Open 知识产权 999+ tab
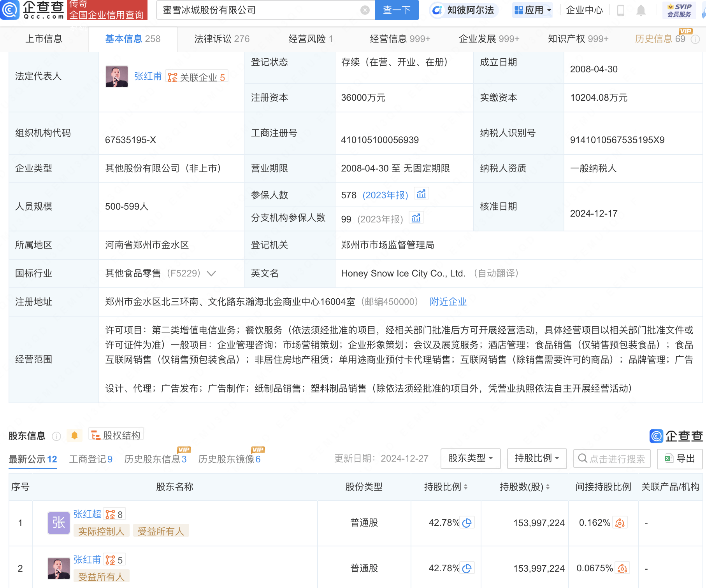This screenshot has width=706, height=588. click(x=578, y=39)
